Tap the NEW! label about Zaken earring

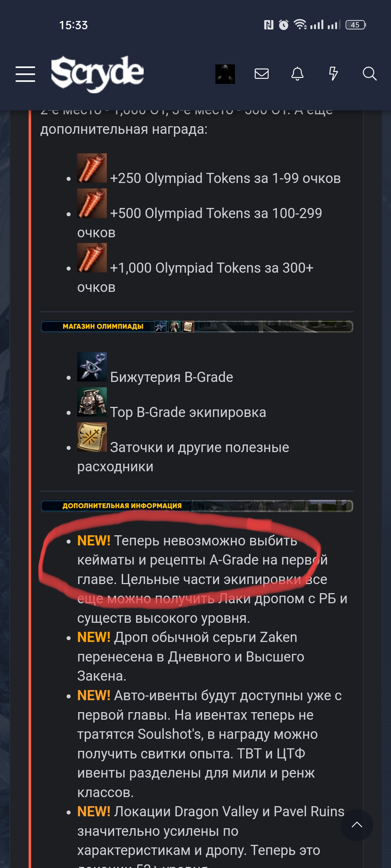[x=94, y=637]
